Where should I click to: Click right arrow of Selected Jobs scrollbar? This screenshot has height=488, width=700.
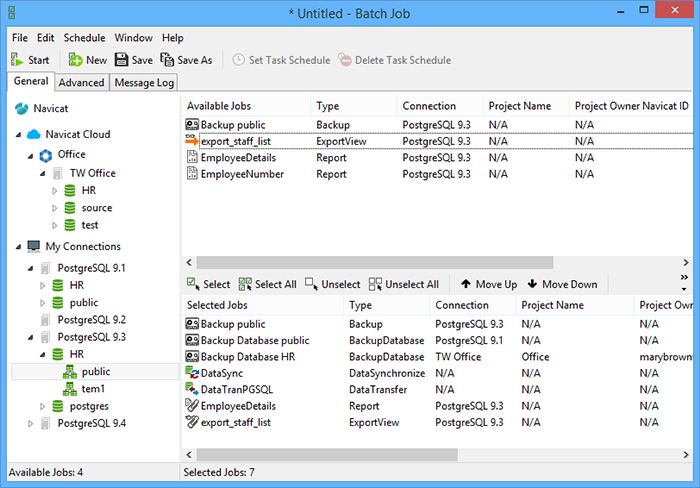point(686,455)
